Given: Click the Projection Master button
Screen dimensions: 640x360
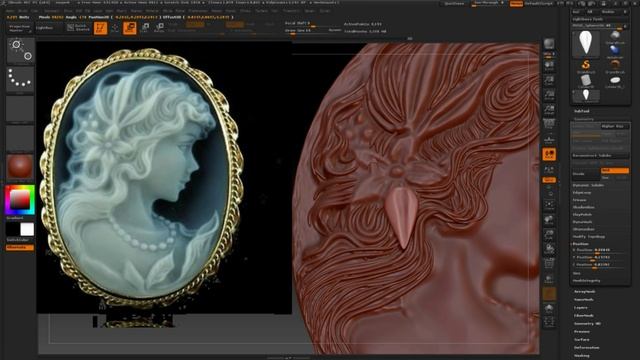Looking at the screenshot, I should (x=20, y=28).
